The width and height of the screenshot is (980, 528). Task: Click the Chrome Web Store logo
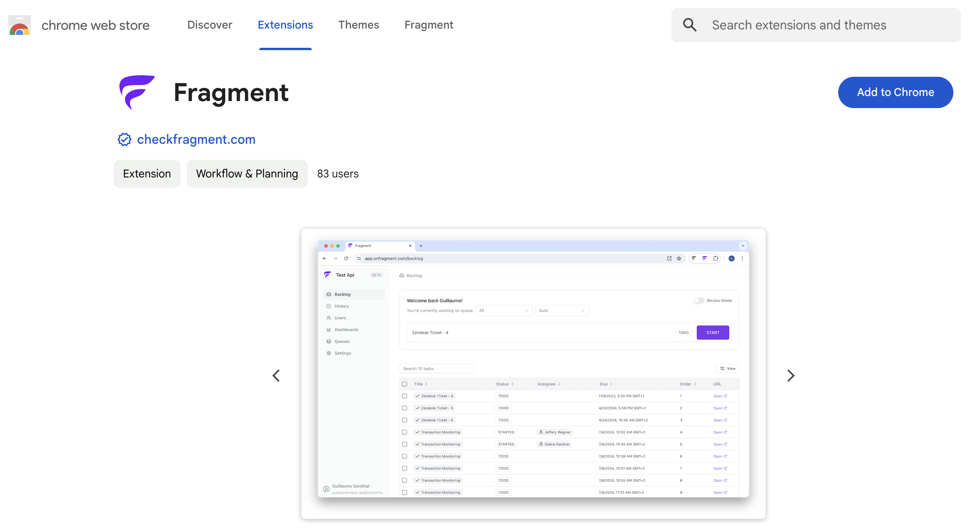pos(20,25)
